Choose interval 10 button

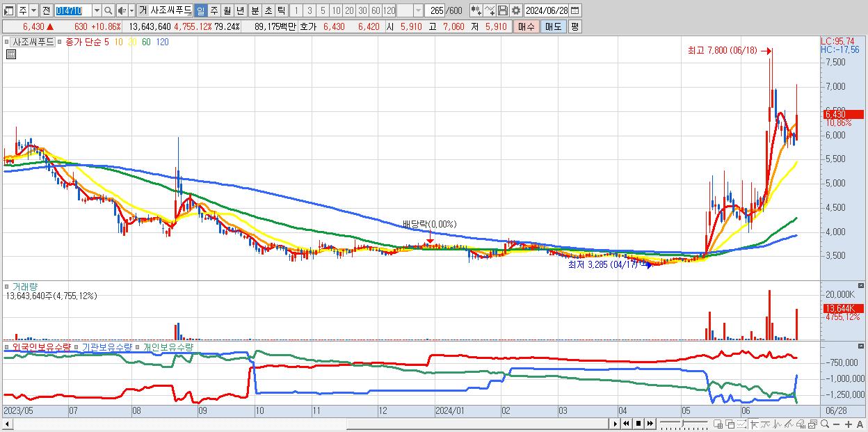click(336, 10)
